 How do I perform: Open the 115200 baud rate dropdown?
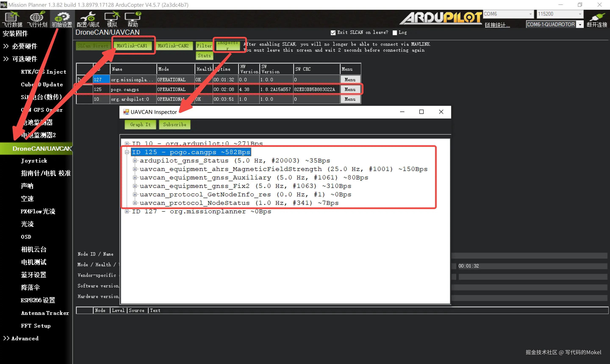click(580, 14)
